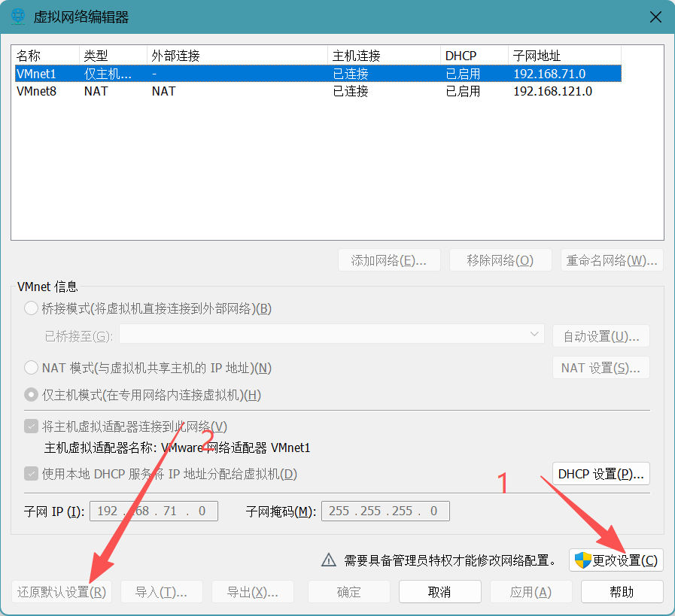The width and height of the screenshot is (675, 616).
Task: Open NAT 设置(S)... dialog
Action: point(601,368)
